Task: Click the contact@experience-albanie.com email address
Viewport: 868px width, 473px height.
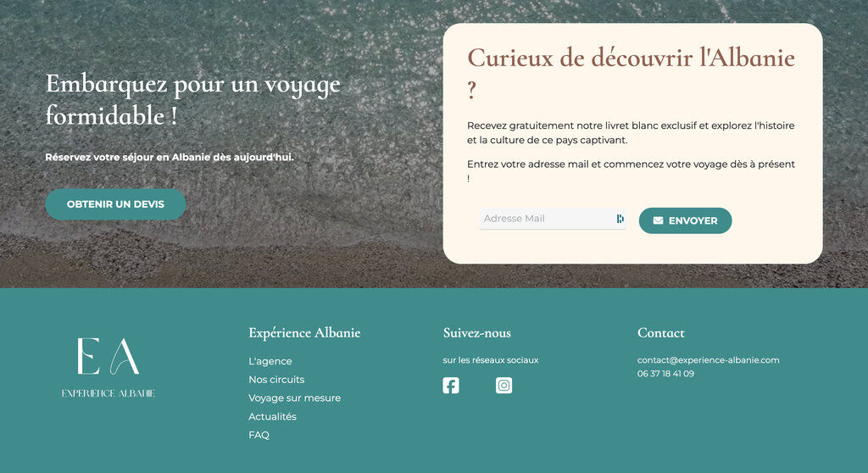Action: (x=708, y=360)
